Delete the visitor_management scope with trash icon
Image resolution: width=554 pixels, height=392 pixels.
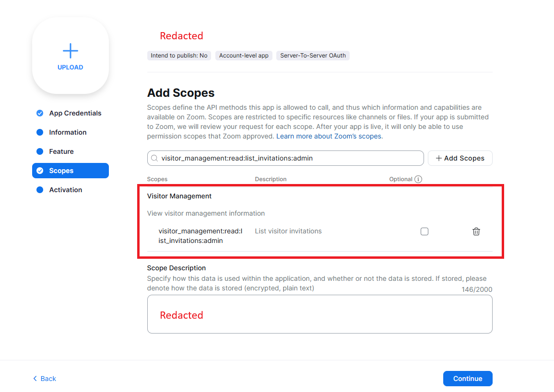point(476,231)
